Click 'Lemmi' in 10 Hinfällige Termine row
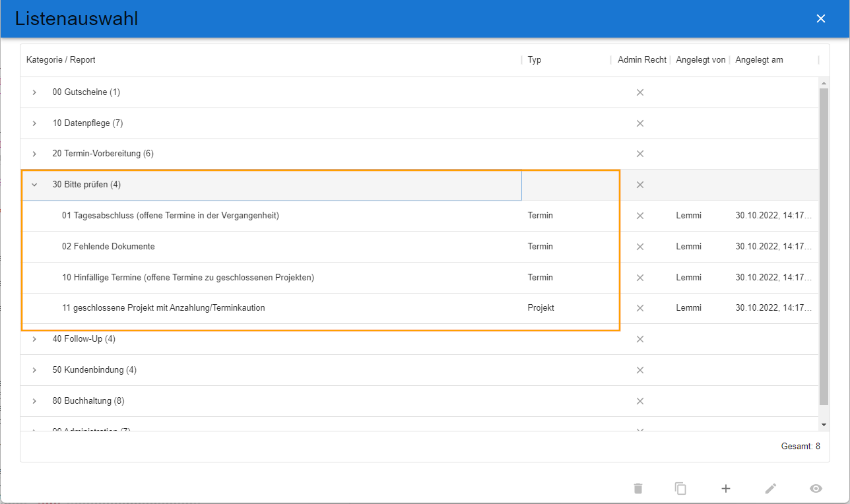 (689, 278)
